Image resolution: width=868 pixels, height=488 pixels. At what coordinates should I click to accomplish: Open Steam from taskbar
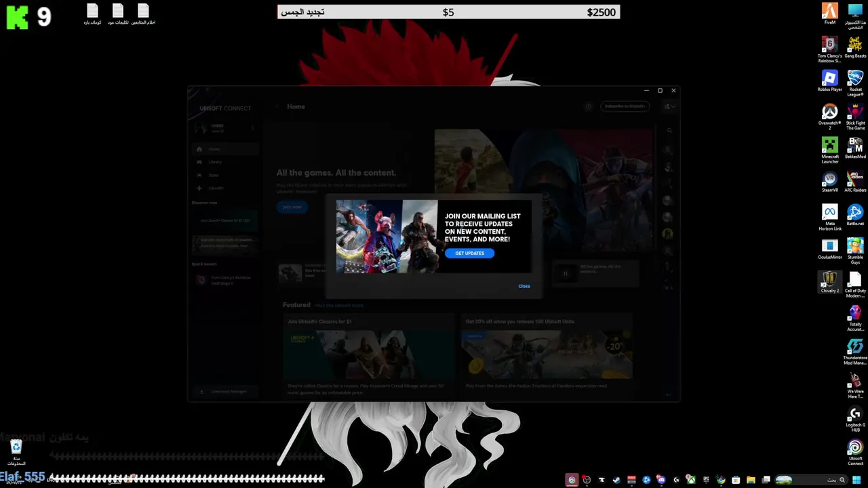[616, 480]
